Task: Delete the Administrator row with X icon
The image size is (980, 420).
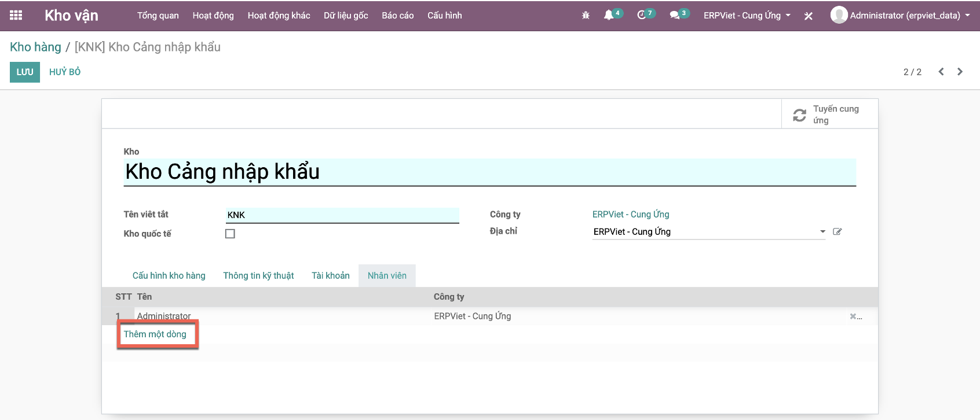Action: point(853,316)
